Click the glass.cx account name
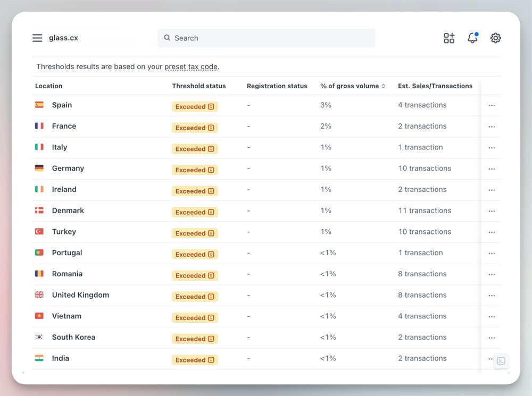 (63, 38)
